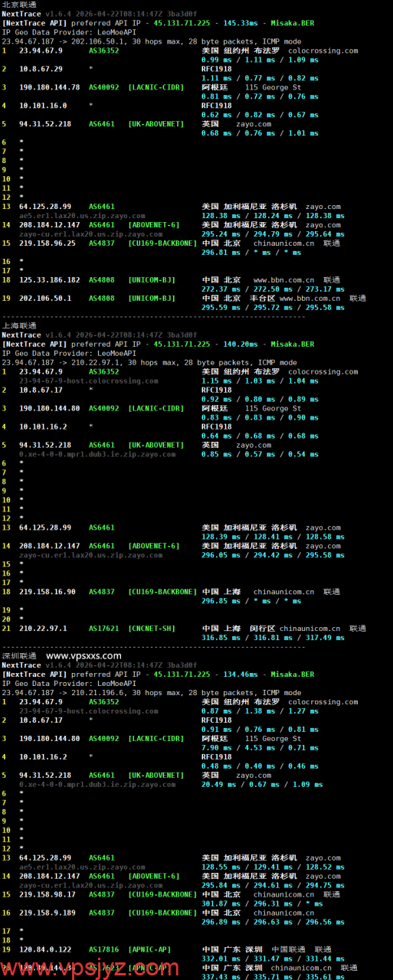Select latency 0.87 ms / 1.38 ms / 1.27 ms
The width and height of the screenshot is (393, 980).
[x=260, y=710]
